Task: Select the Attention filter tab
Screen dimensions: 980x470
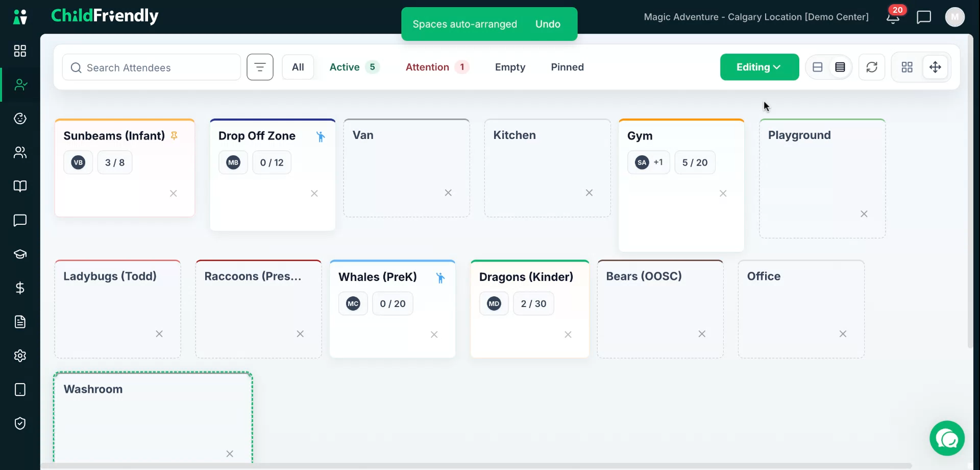Action: pyautogui.click(x=437, y=67)
